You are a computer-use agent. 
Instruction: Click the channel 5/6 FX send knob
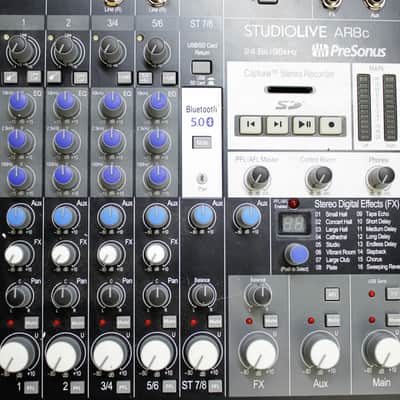(157, 255)
